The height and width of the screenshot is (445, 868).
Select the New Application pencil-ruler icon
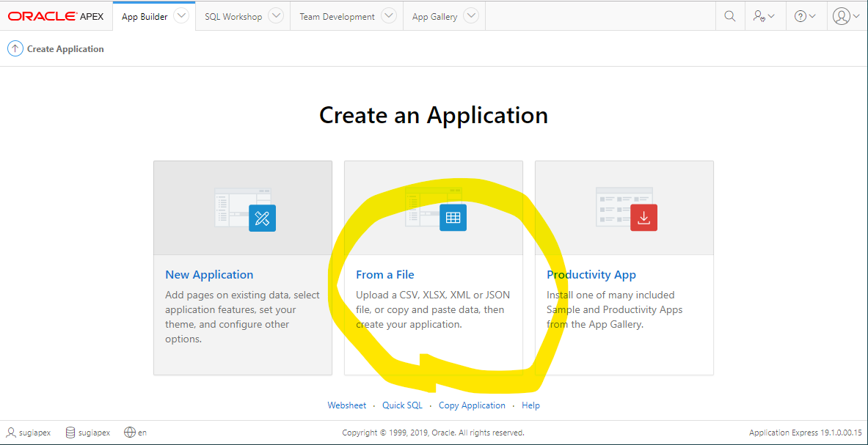click(262, 218)
